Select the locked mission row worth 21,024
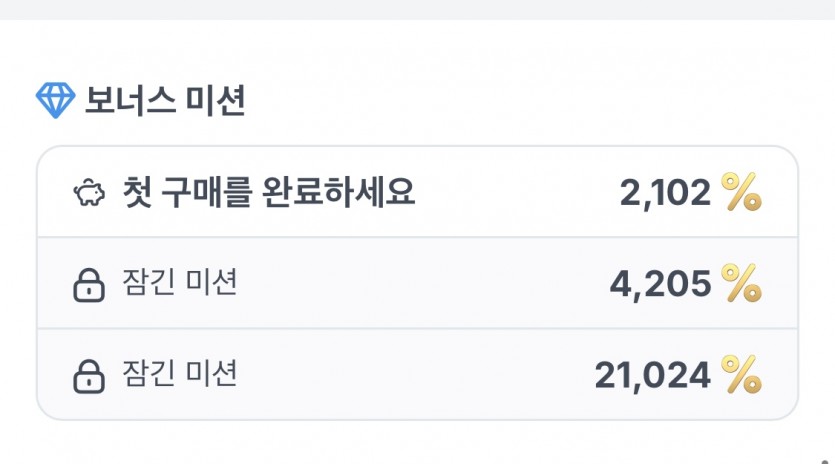This screenshot has width=835, height=464. [x=418, y=374]
